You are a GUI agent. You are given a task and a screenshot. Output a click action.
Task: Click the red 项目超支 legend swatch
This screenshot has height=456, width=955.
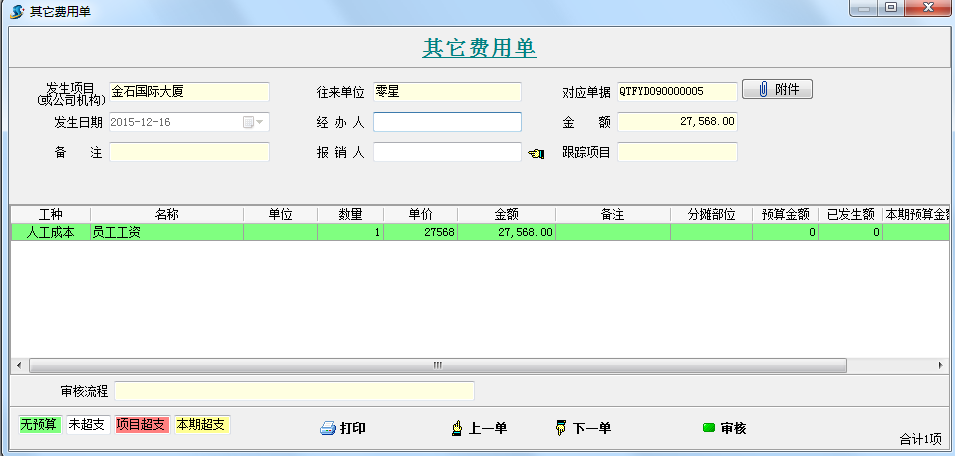click(143, 424)
